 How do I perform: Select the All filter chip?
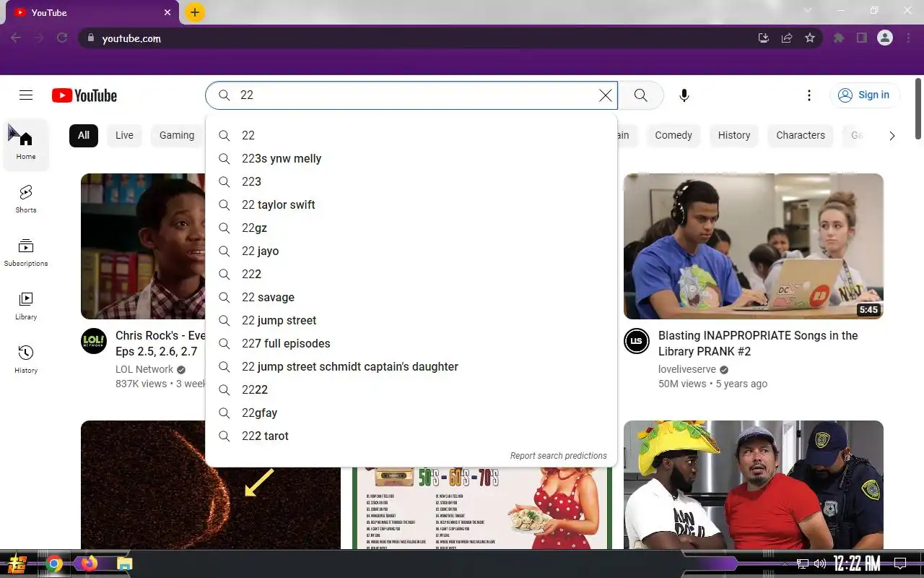click(x=84, y=135)
